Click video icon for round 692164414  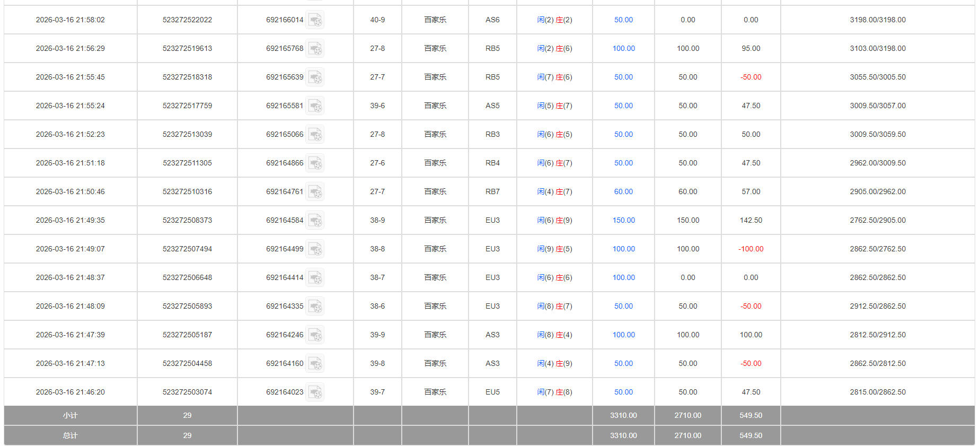point(315,278)
